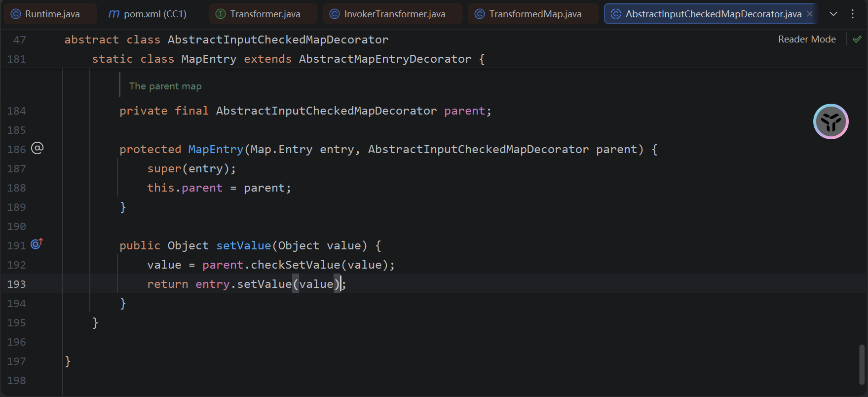Click line number 197 in the gutter
Viewport: 868px width, 397px height.
(16, 361)
